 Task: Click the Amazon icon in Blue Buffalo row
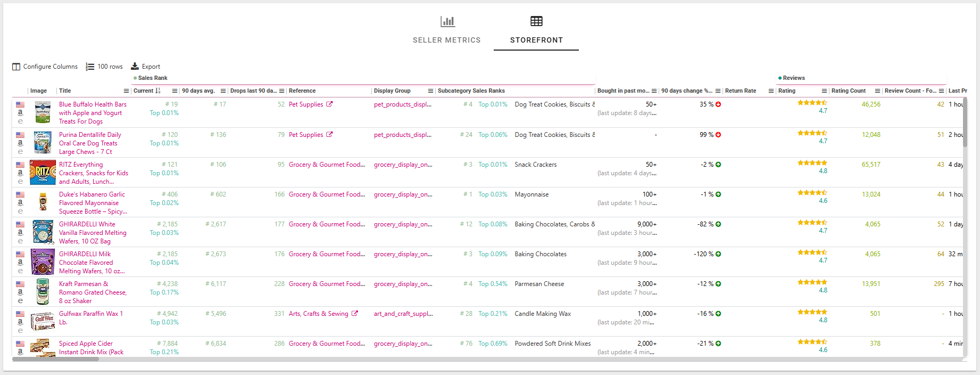point(20,113)
